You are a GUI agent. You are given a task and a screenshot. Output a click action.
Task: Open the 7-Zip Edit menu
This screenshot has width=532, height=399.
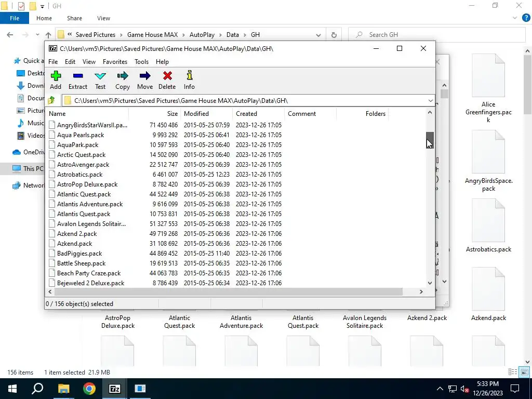[x=70, y=62]
